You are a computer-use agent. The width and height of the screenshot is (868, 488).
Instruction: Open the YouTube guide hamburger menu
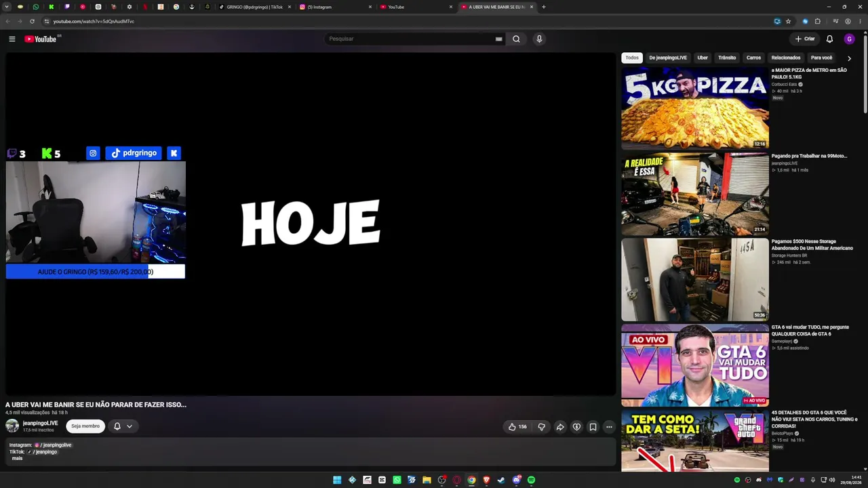[x=12, y=39]
